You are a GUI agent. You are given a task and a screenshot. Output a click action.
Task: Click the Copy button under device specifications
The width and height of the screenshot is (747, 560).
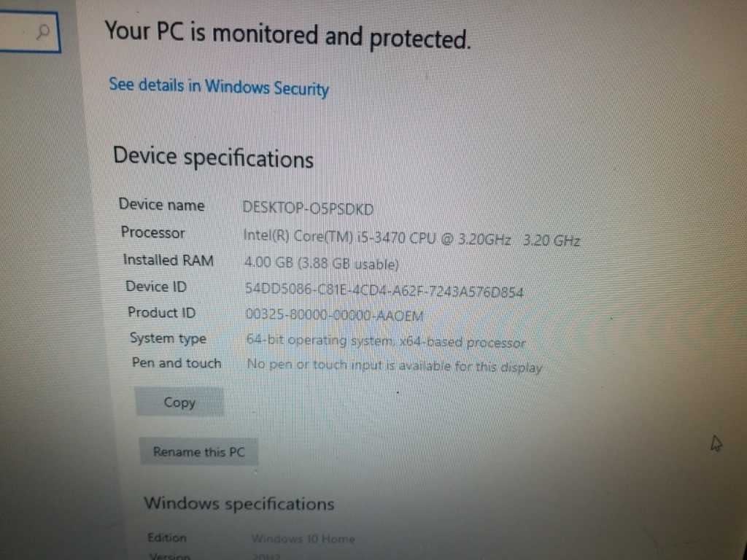pos(179,402)
